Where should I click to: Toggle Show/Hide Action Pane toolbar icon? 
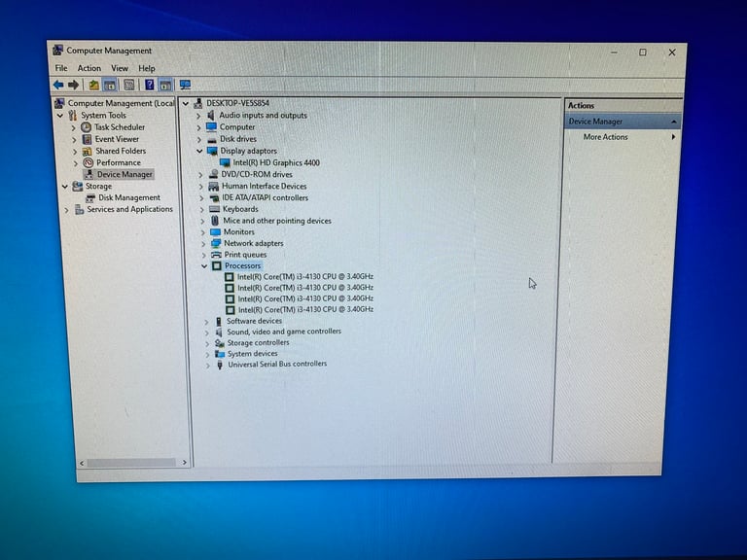(x=165, y=85)
